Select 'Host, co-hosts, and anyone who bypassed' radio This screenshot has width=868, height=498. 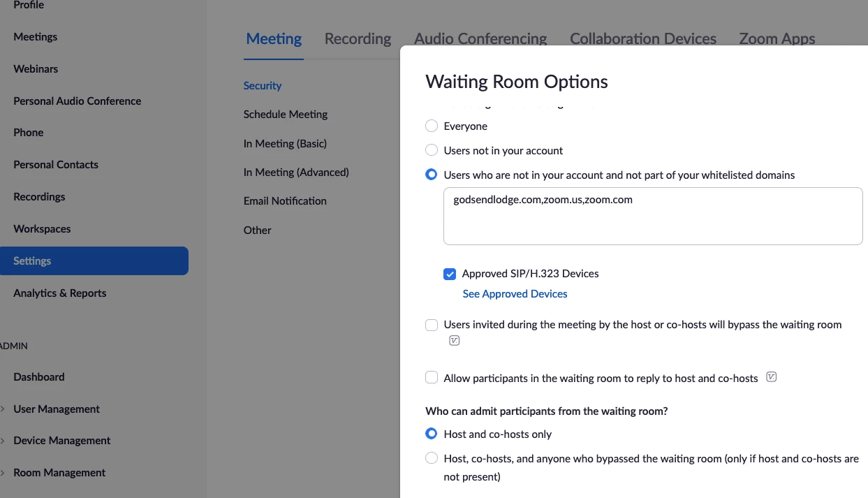coord(432,459)
